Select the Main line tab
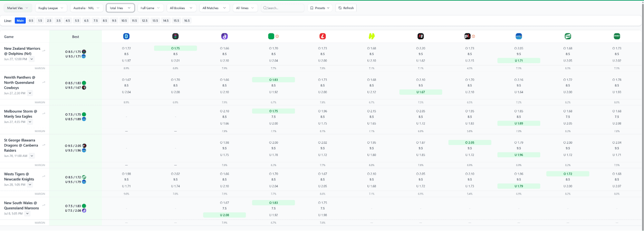The width and height of the screenshot is (644, 231). point(20,21)
